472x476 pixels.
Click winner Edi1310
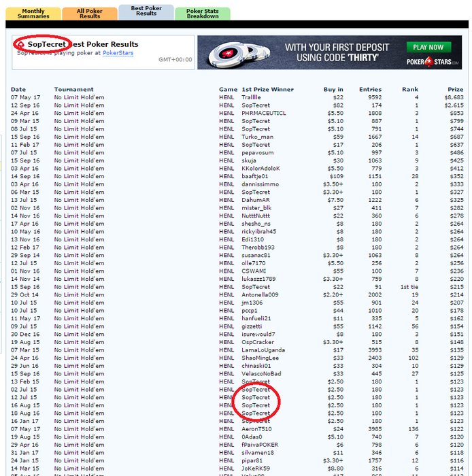click(x=252, y=239)
